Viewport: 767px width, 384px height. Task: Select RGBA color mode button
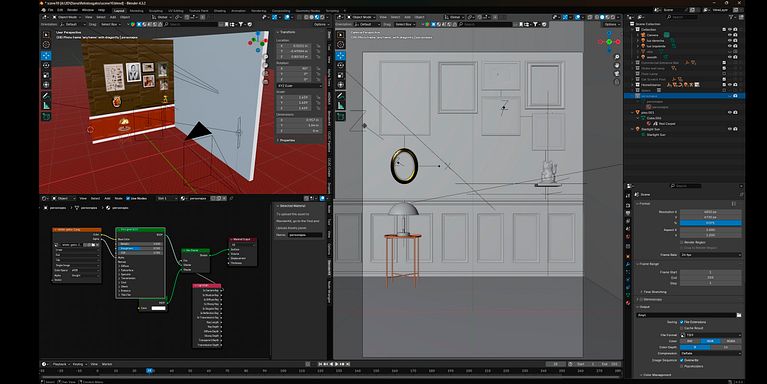coord(731,341)
